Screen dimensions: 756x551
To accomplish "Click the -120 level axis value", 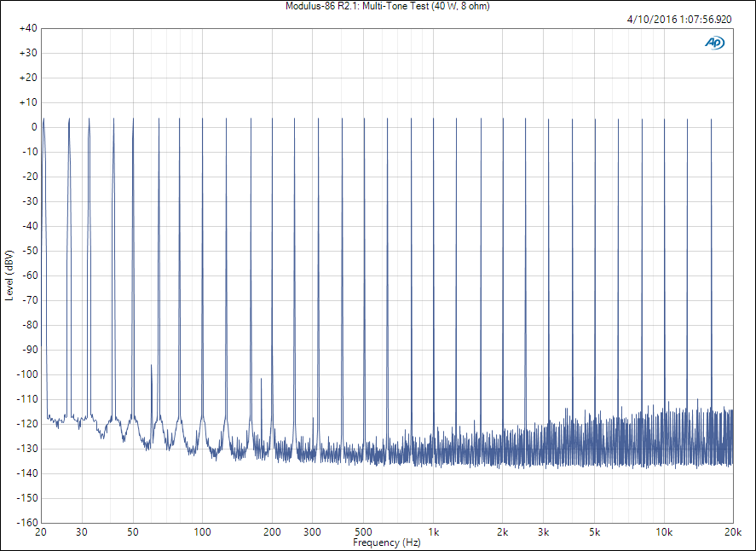I will point(27,424).
